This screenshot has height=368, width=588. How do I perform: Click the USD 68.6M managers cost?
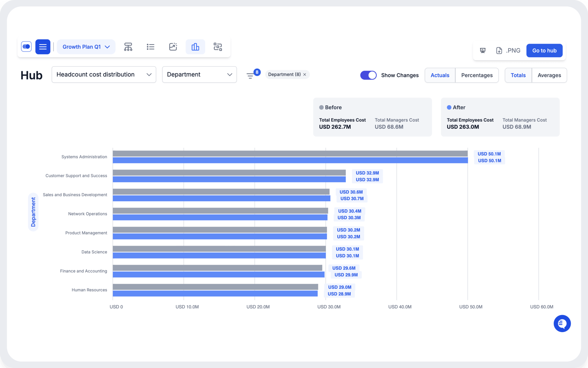[389, 127]
